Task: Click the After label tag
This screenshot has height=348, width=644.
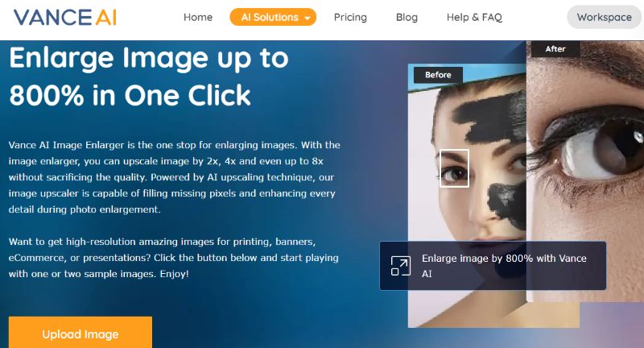Action: (x=555, y=49)
